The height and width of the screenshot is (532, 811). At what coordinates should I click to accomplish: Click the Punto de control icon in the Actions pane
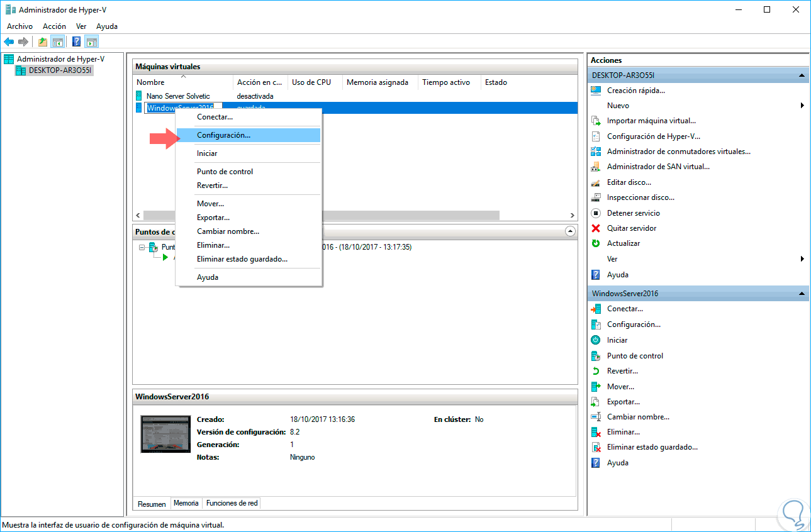(596, 356)
